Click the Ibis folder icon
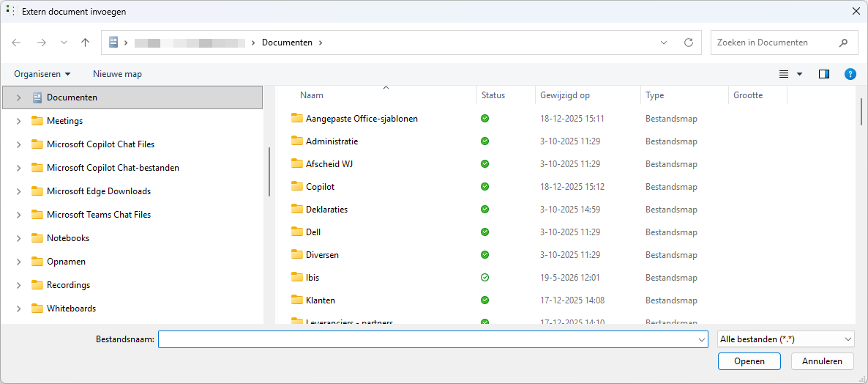868x384 pixels. [297, 277]
